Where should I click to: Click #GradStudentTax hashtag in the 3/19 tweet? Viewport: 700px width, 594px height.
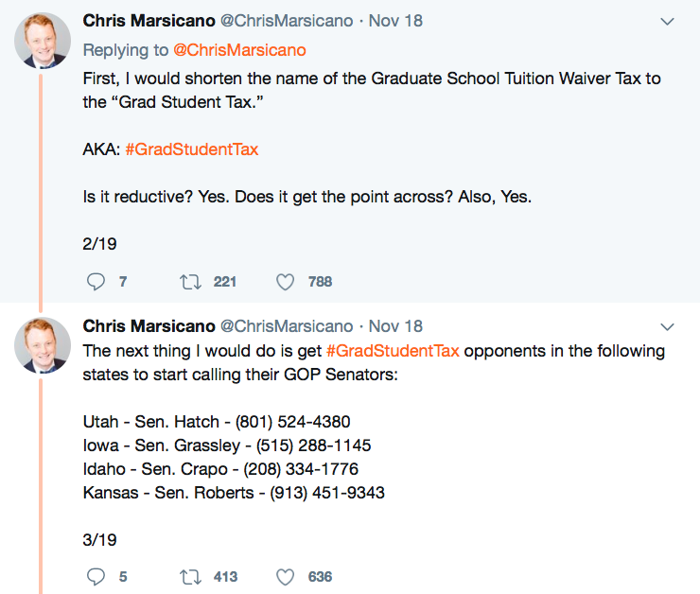[x=393, y=351]
